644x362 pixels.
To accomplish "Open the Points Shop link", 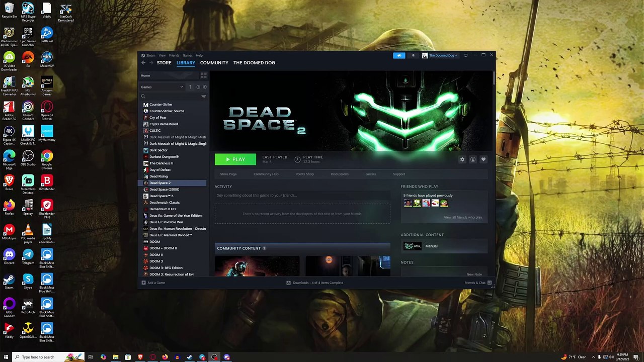I will click(x=304, y=174).
